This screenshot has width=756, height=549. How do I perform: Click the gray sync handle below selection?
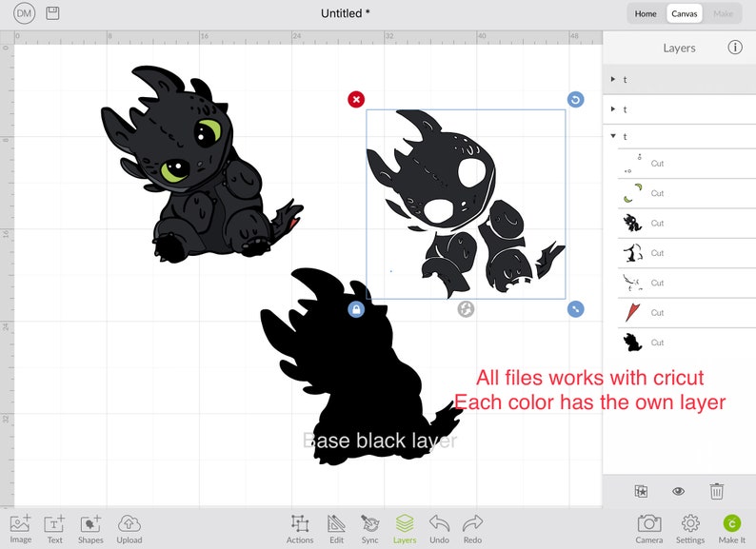point(466,309)
